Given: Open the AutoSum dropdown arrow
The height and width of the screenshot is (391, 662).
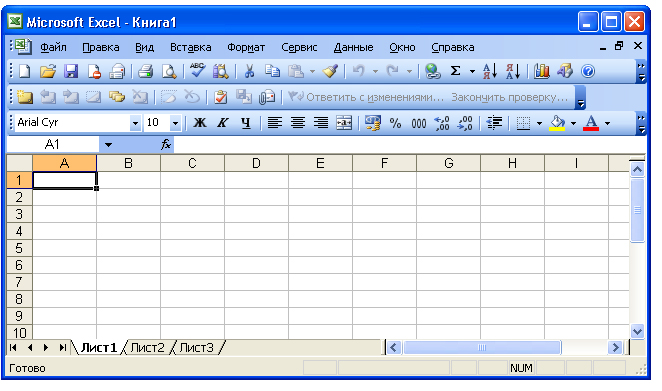Looking at the screenshot, I should [x=472, y=72].
